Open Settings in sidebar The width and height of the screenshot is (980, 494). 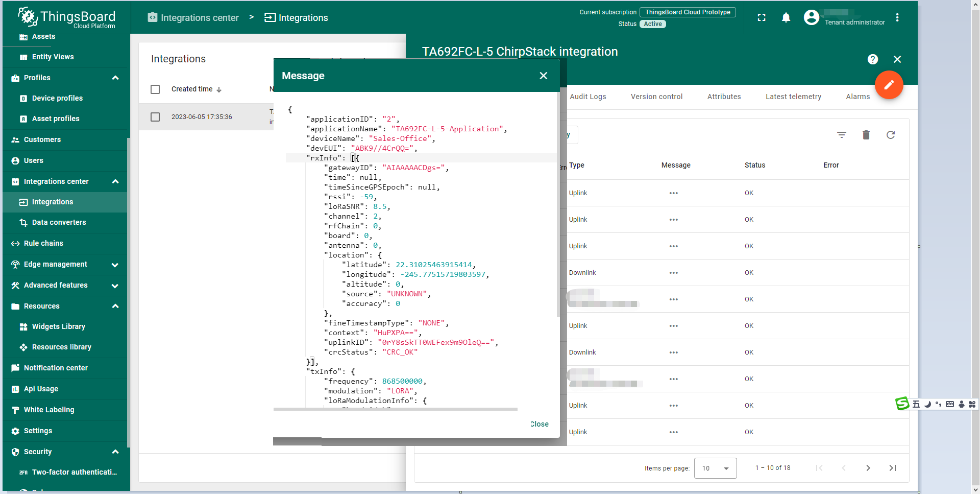[65, 431]
